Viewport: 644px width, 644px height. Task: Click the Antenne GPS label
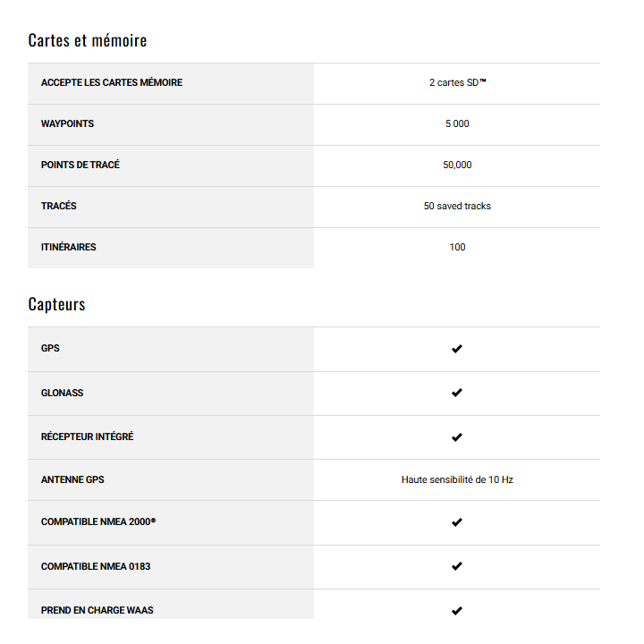coord(72,480)
